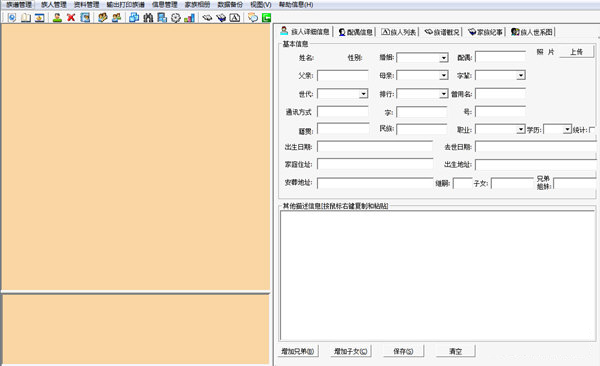Switch to the 族人世系图 tab
The height and width of the screenshot is (366, 600).
[x=532, y=32]
